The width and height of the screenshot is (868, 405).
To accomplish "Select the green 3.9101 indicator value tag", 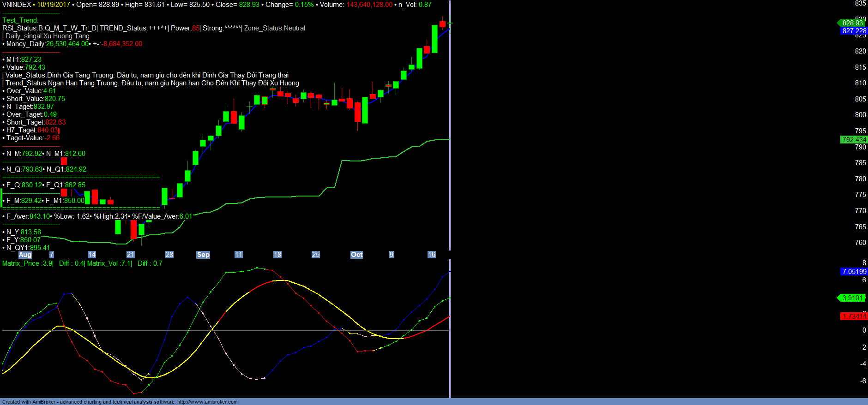I will point(852,298).
